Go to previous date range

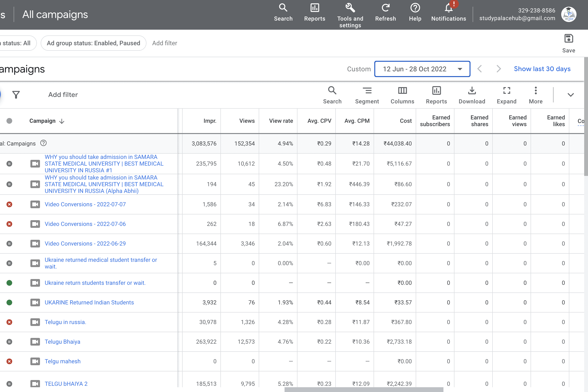479,69
